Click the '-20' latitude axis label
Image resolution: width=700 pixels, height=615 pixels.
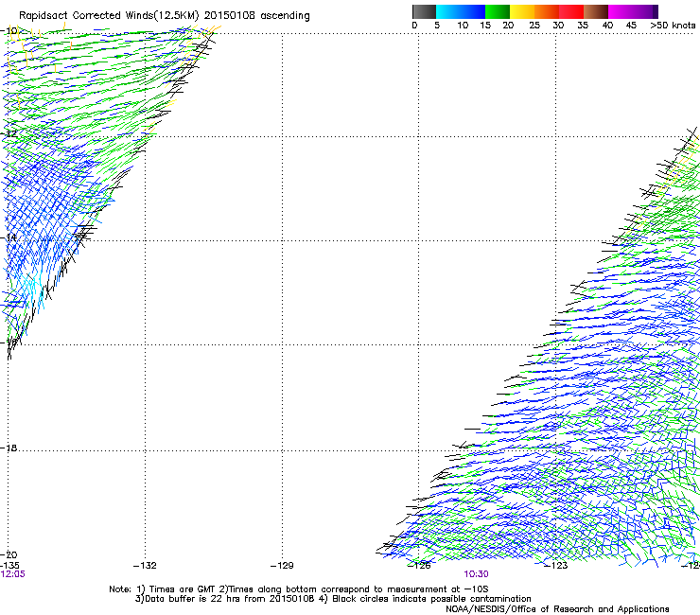(x=9, y=554)
